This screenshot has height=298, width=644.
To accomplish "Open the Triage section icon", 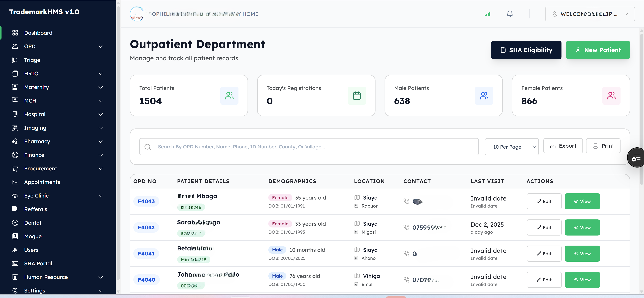I will [15, 60].
